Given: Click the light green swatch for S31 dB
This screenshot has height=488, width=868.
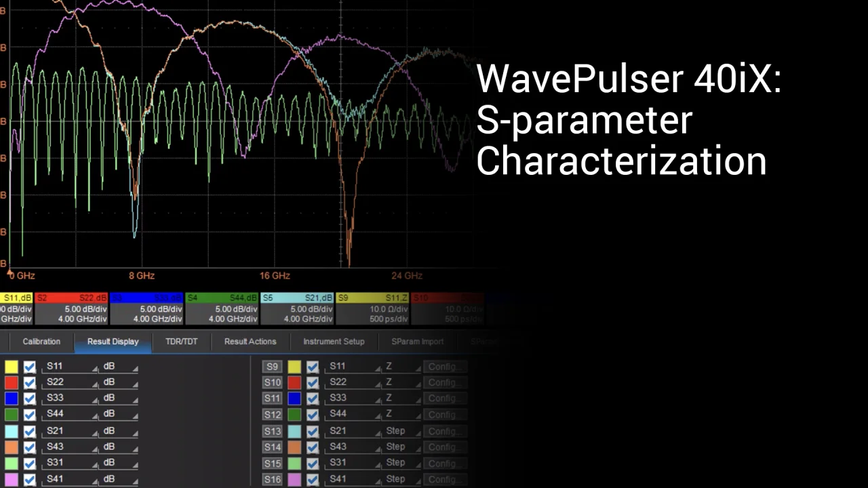Looking at the screenshot, I should coord(12,464).
